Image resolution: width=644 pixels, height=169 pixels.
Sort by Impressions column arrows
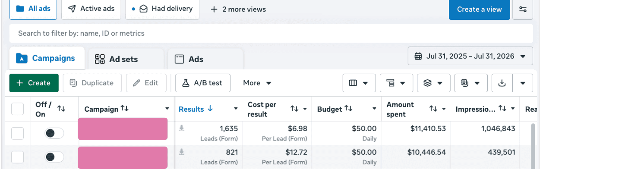(x=502, y=109)
